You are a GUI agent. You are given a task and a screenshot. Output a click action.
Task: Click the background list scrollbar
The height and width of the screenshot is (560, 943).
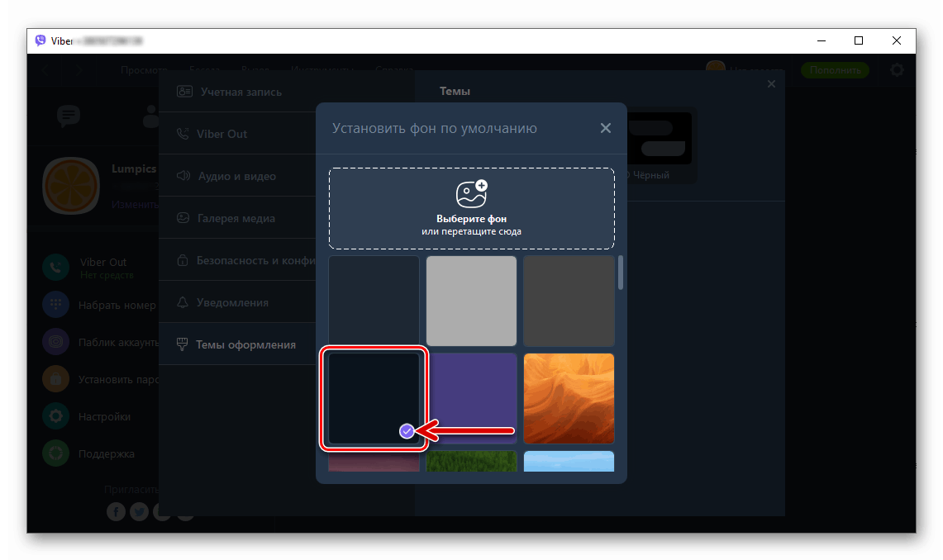pyautogui.click(x=620, y=273)
